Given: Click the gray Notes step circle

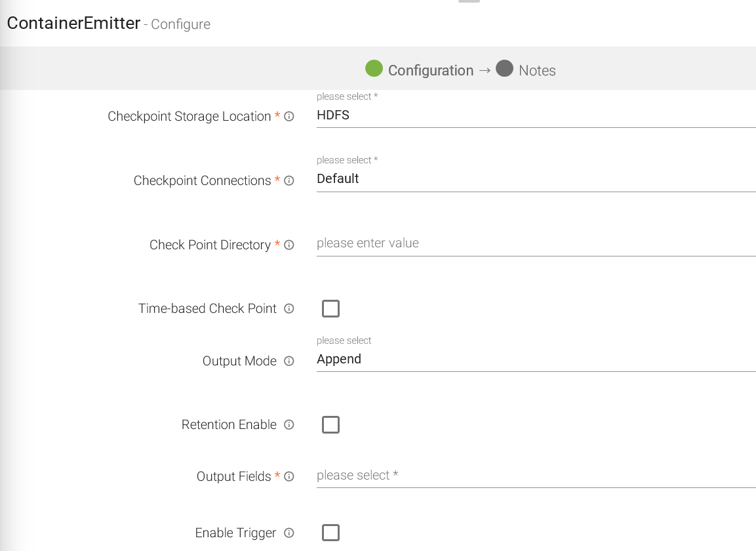Looking at the screenshot, I should (x=504, y=68).
